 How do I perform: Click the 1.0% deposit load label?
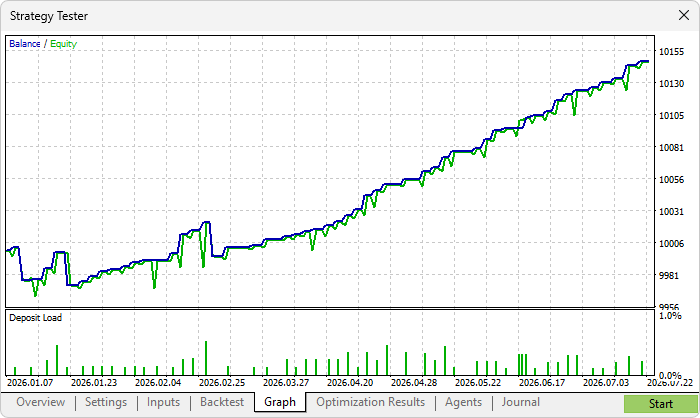point(670,316)
